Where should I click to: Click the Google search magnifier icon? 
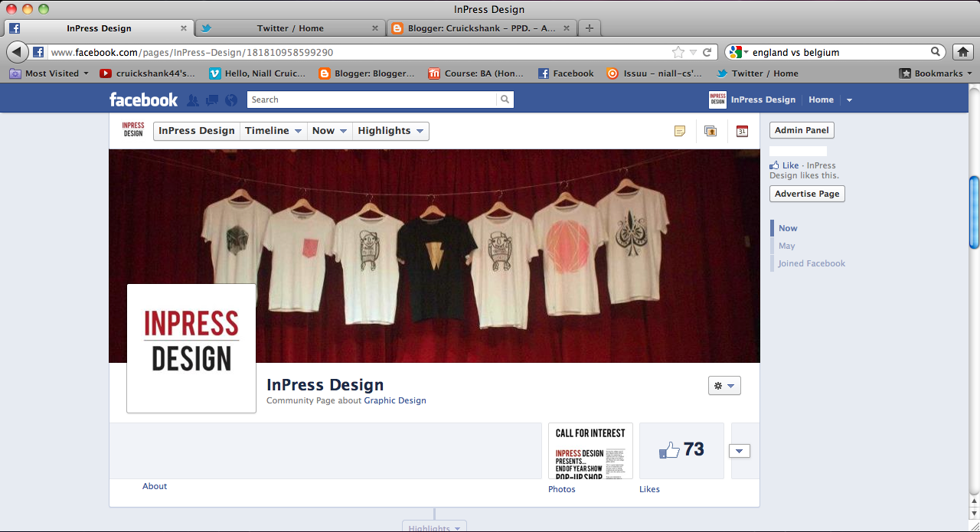click(936, 52)
